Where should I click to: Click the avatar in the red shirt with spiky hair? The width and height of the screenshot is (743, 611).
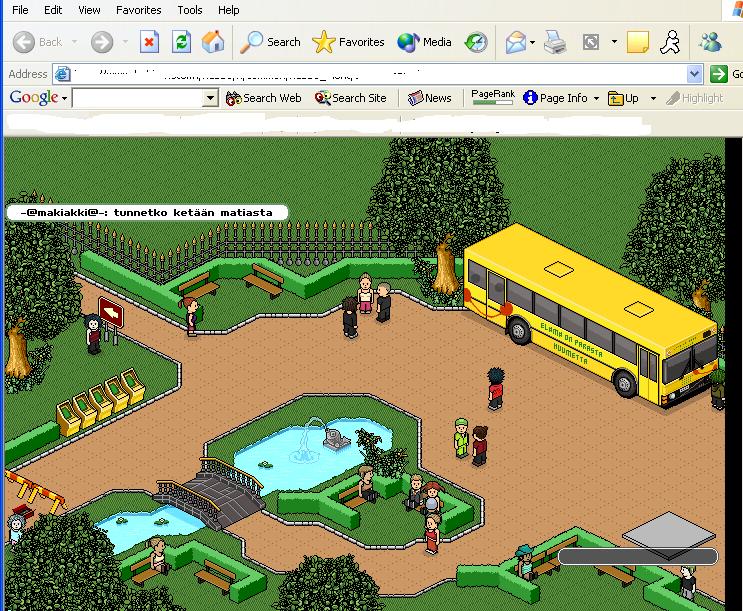pyautogui.click(x=496, y=389)
